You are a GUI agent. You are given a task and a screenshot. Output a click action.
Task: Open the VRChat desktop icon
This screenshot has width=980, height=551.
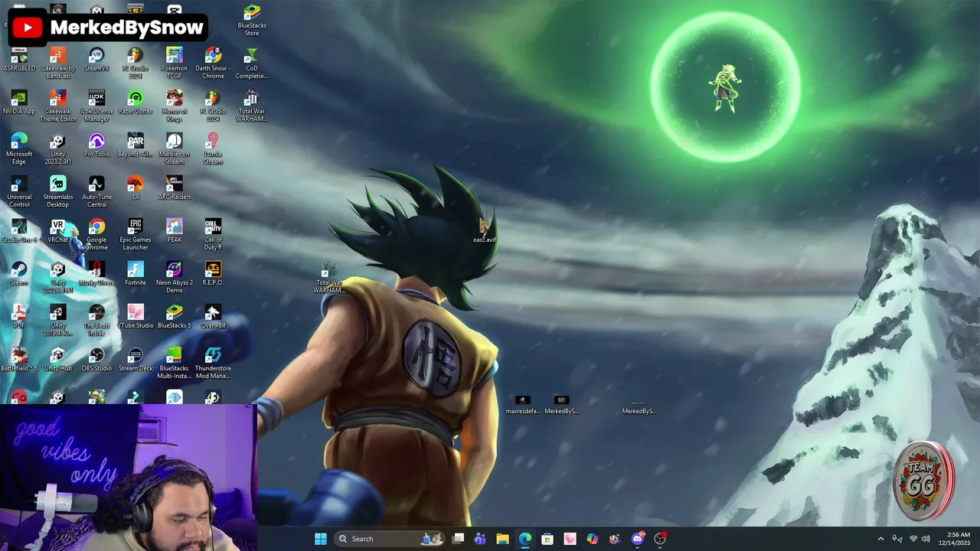[x=58, y=232]
